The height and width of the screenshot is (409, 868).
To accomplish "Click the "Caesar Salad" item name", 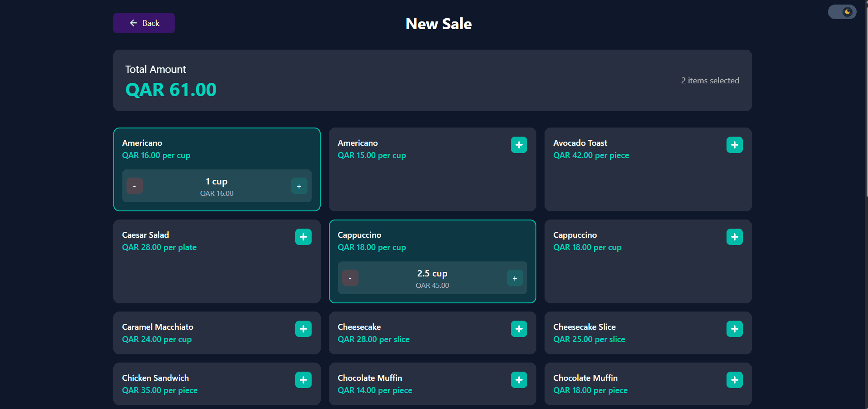I will [146, 235].
